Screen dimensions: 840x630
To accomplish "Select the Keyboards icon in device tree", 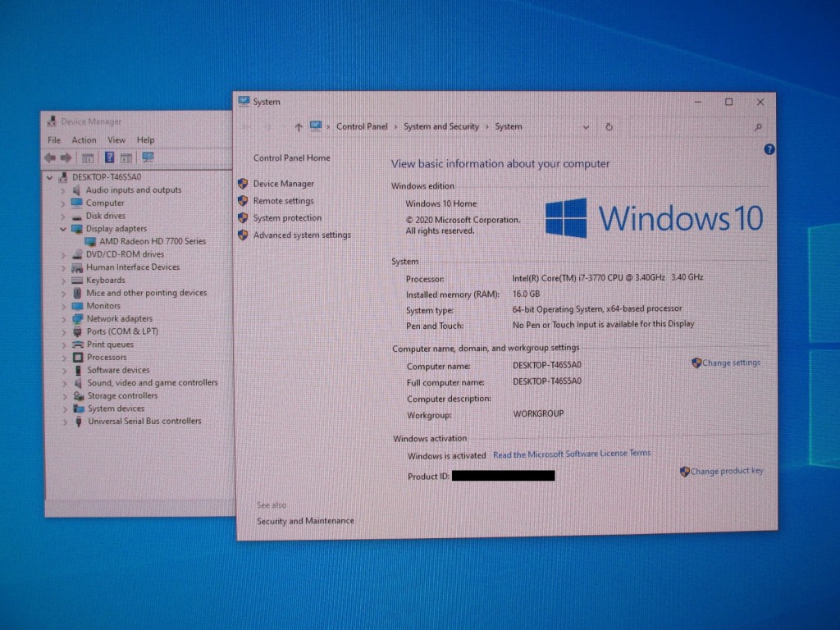I will (x=77, y=281).
